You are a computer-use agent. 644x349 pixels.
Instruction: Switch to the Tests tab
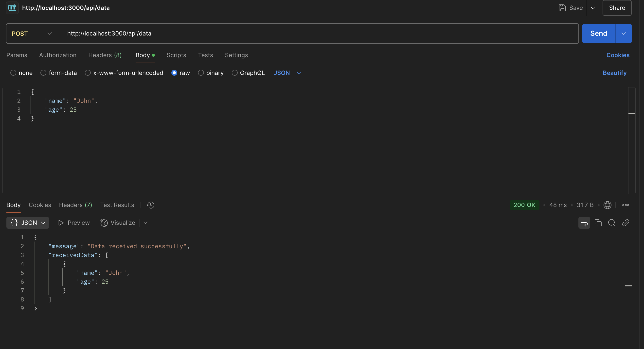click(x=205, y=55)
